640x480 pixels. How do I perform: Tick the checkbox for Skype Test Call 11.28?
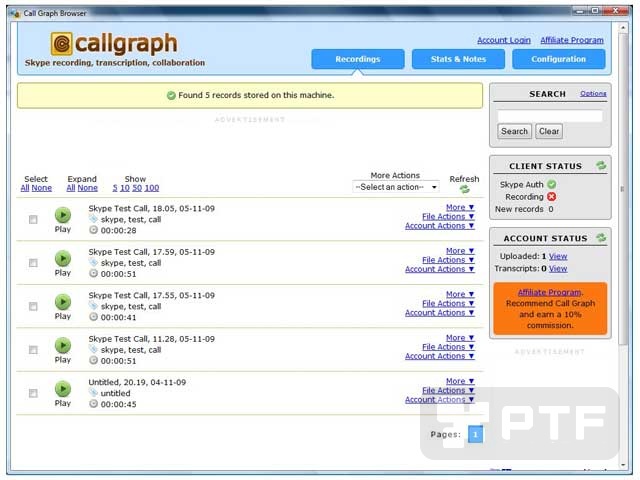point(33,350)
